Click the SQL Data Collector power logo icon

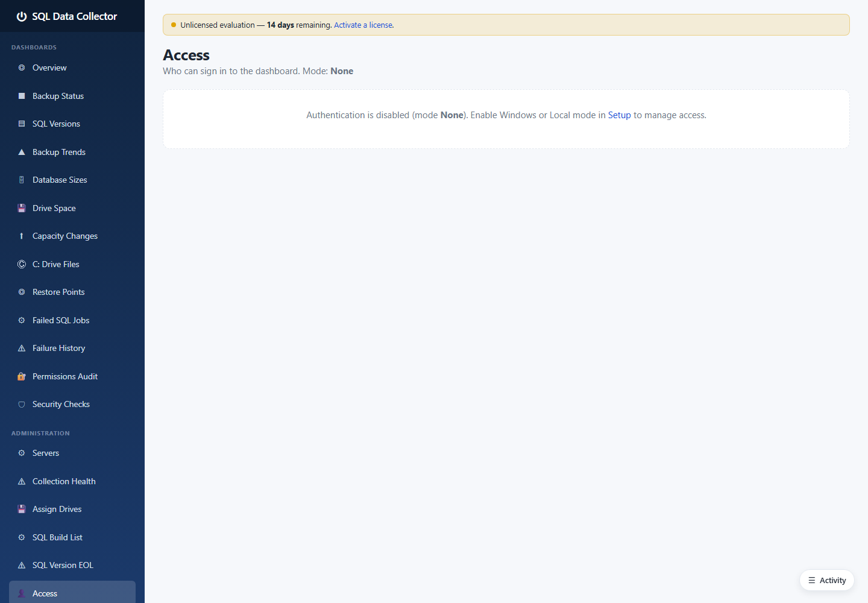(x=22, y=16)
